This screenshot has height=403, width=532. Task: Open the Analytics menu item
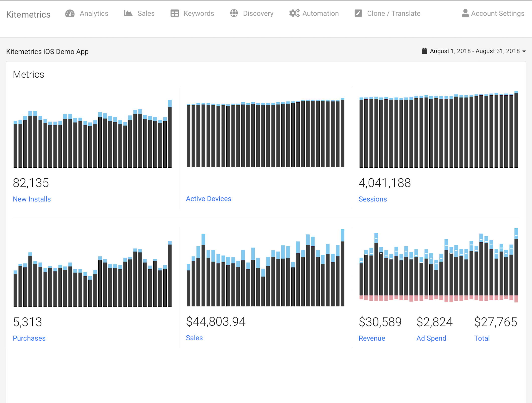94,13
